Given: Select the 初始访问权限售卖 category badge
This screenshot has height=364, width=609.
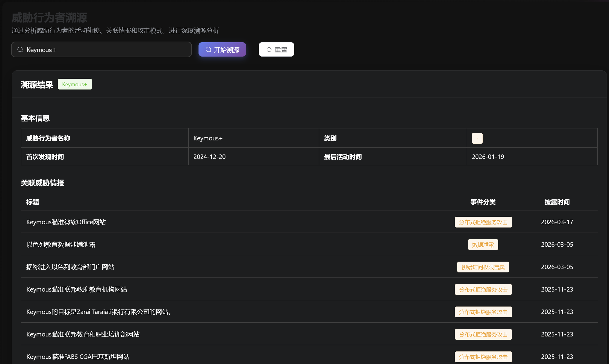Looking at the screenshot, I should [x=483, y=267].
